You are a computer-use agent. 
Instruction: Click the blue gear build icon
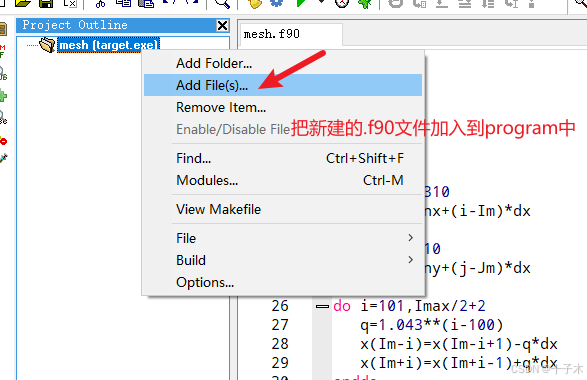coord(277,3)
